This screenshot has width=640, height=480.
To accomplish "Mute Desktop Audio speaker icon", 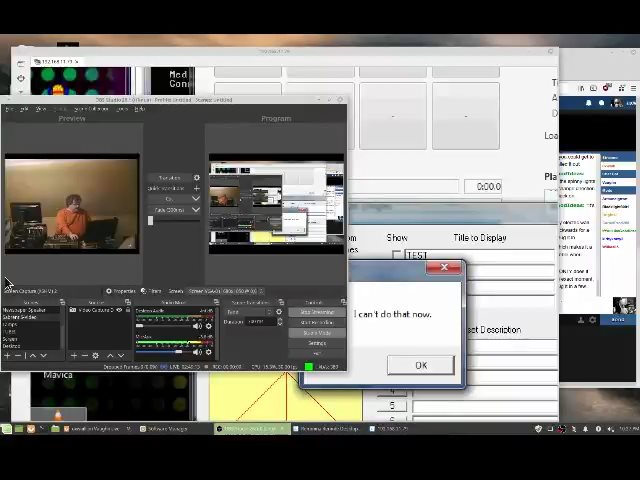I will point(198,326).
